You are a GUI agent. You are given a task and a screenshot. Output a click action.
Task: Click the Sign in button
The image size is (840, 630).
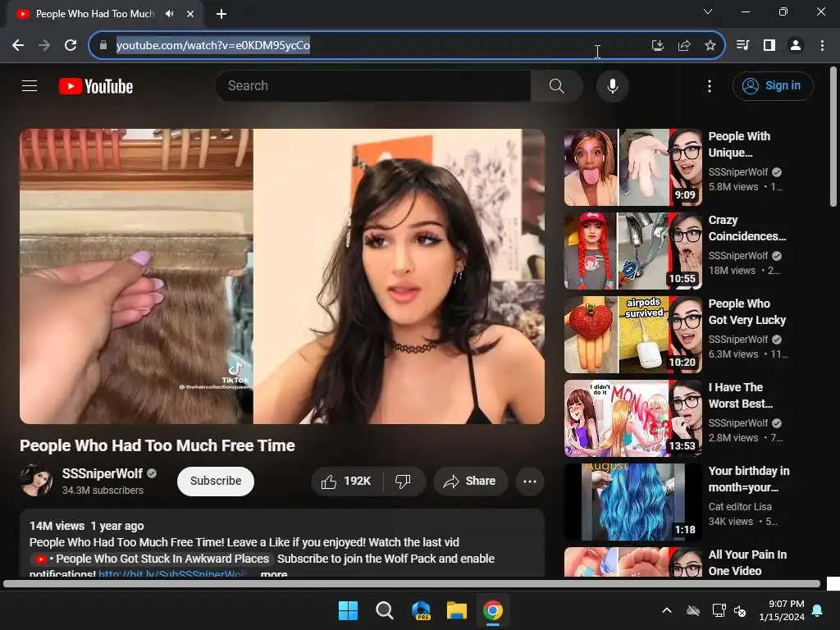point(773,85)
